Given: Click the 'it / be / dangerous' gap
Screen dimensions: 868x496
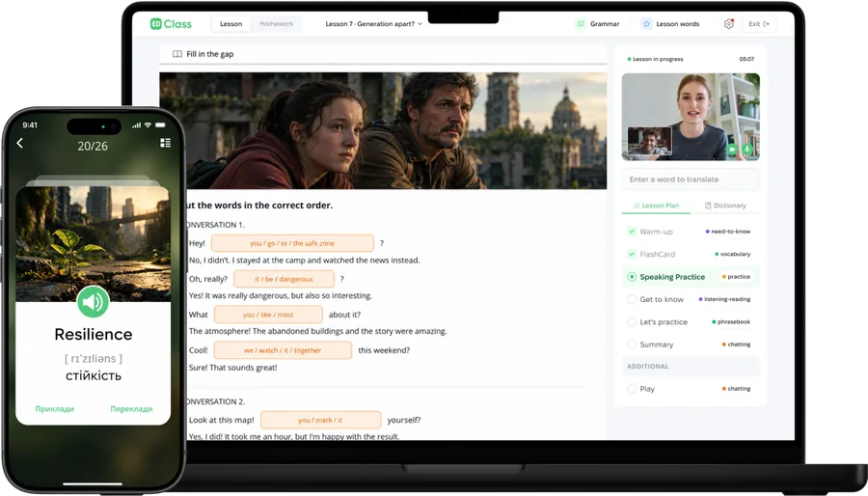Looking at the screenshot, I should [x=284, y=279].
